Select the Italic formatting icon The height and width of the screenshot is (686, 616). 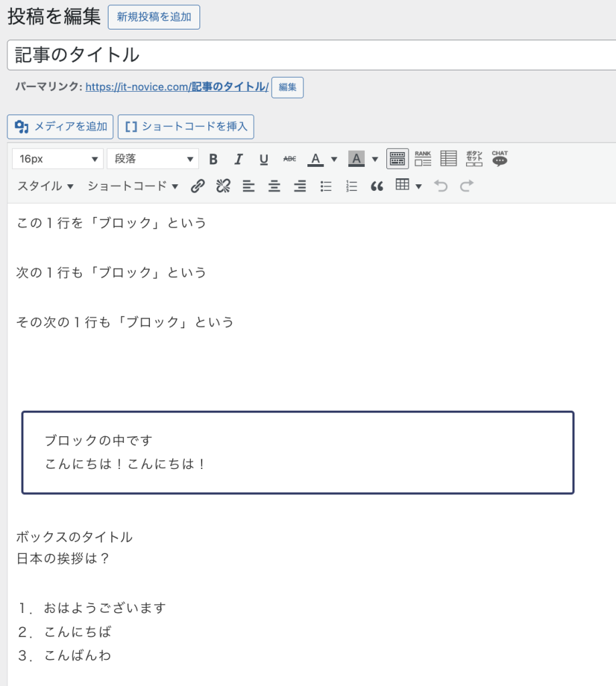coord(238,159)
